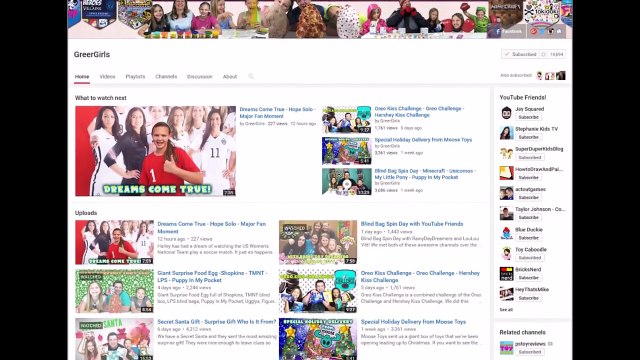This screenshot has width=640, height=360.
Task: Open Jay Squared channel avatar
Action: [507, 113]
